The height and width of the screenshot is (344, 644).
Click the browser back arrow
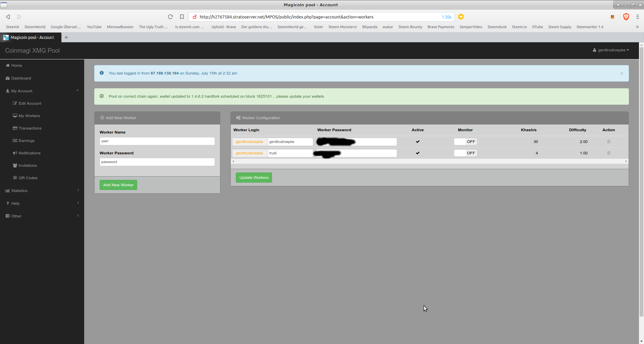[8, 17]
